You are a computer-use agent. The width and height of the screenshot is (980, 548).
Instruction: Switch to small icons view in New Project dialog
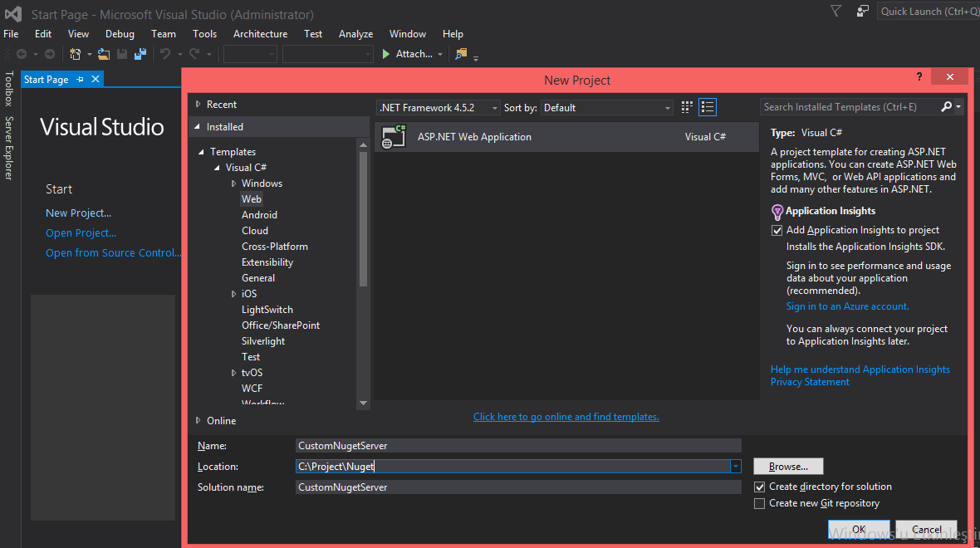point(686,107)
